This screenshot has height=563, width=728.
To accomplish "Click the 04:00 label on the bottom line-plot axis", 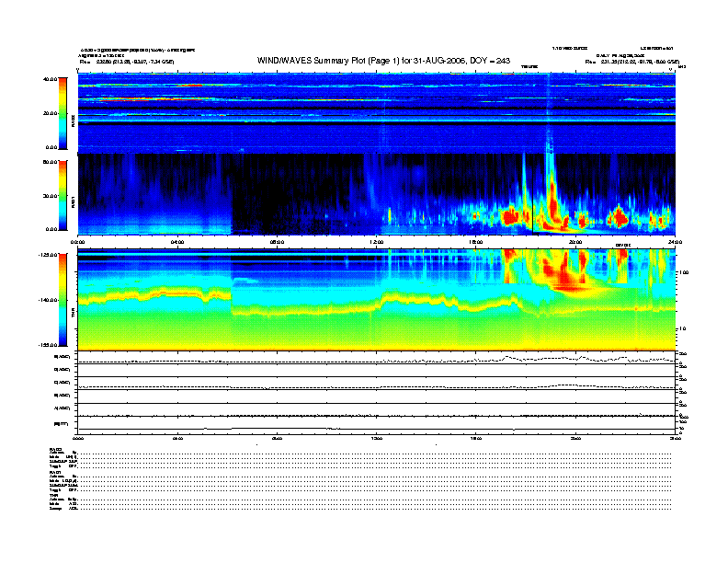I will [176, 438].
